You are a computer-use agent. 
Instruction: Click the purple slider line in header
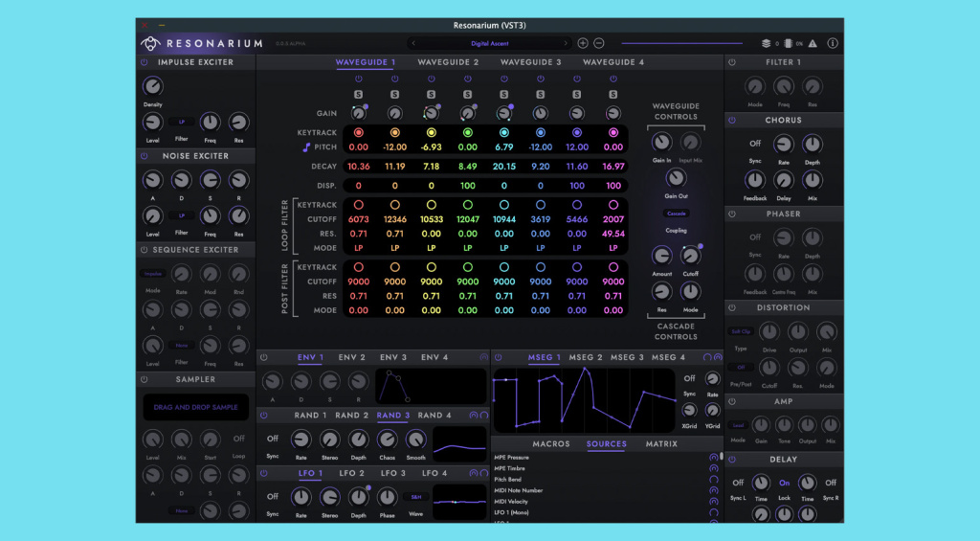681,43
